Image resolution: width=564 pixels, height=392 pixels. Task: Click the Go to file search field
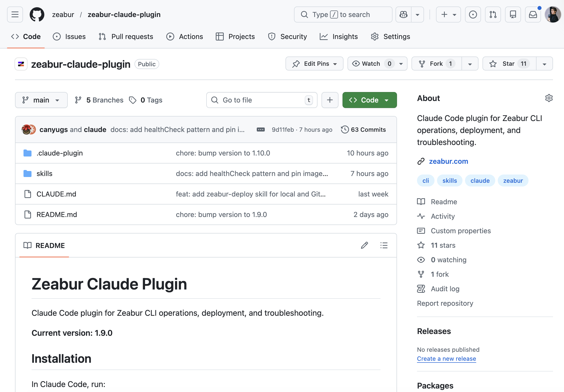pyautogui.click(x=261, y=100)
